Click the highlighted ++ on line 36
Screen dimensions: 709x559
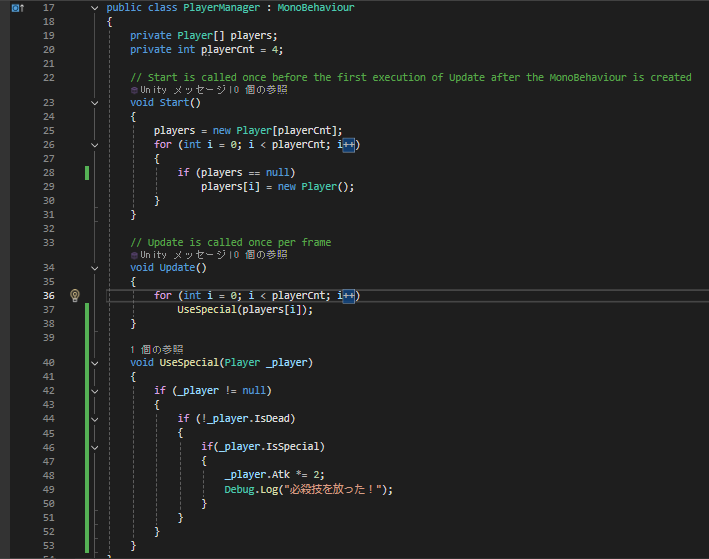[x=349, y=296]
